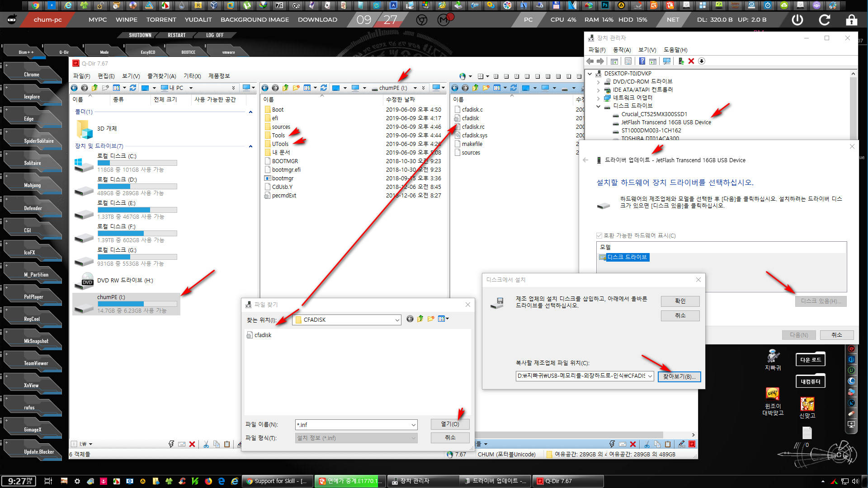Click the Device Manager back arrow icon
This screenshot has width=868, height=488.
(590, 61)
